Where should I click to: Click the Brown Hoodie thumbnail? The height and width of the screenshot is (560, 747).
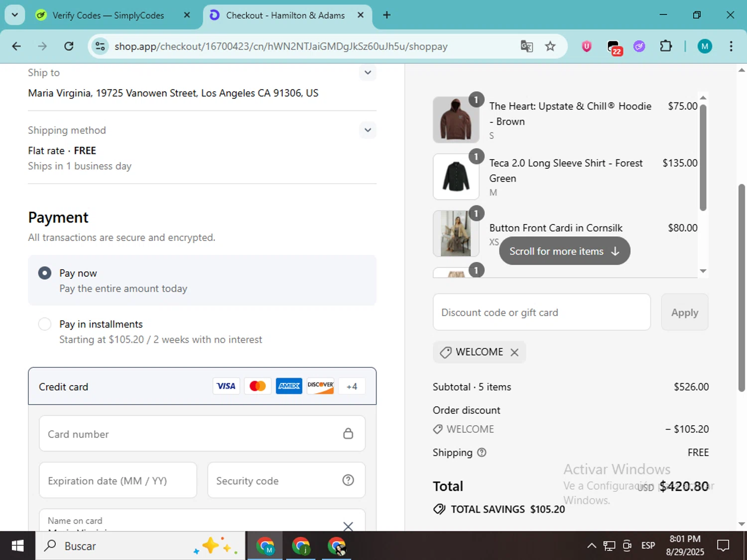[x=456, y=120]
